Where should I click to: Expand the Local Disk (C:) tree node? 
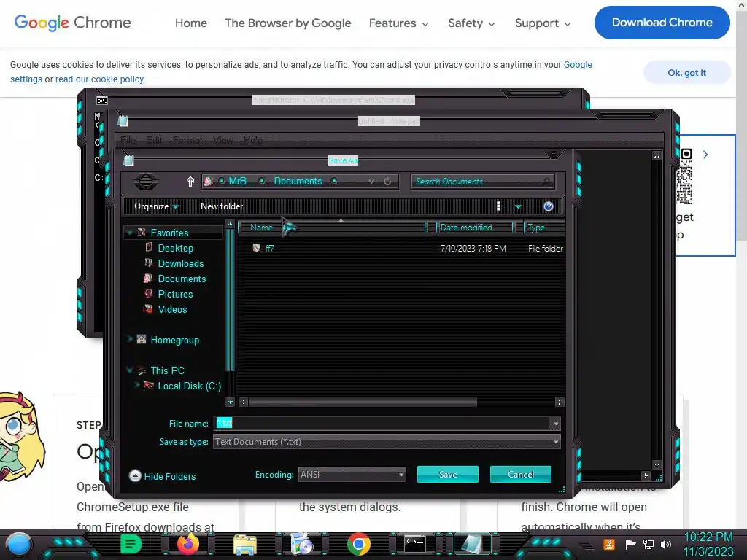137,385
